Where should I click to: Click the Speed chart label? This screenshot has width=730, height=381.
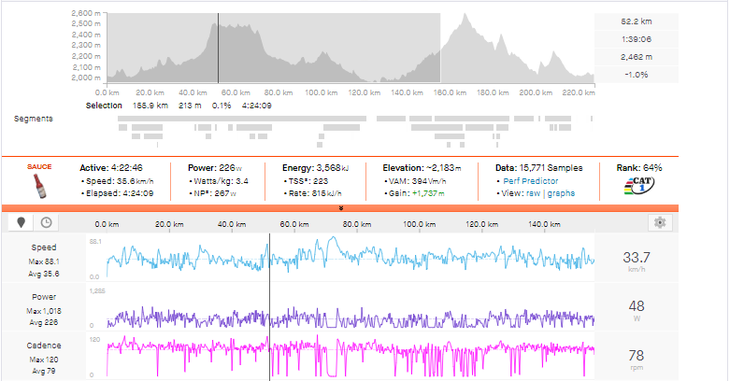tap(44, 247)
